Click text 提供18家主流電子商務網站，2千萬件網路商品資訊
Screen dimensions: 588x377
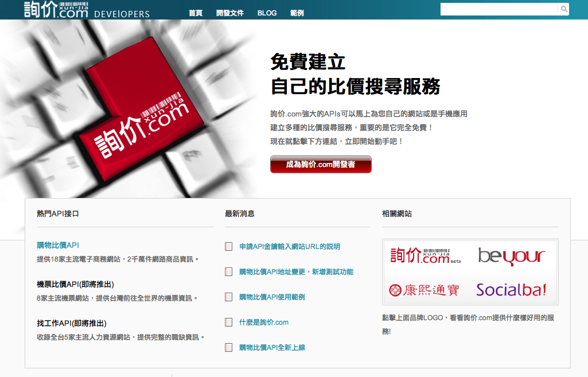coord(118,259)
